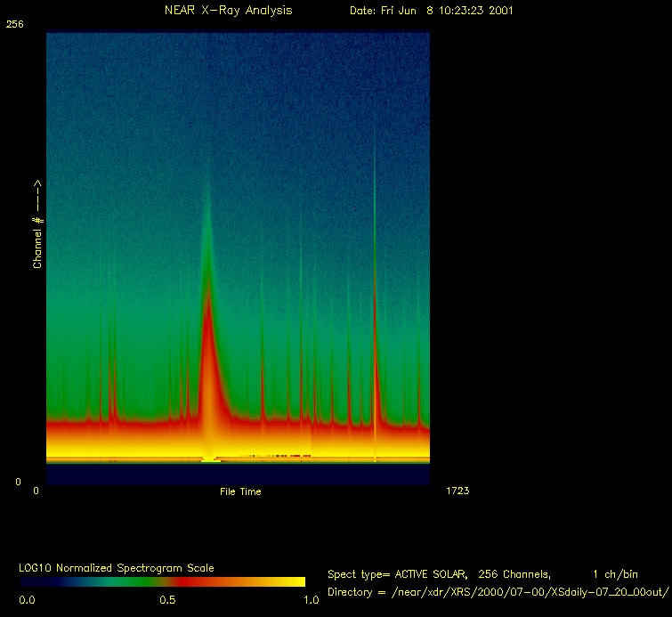672x617 pixels.
Task: Click the 1.0 label under the color scale
Action: pos(312,600)
